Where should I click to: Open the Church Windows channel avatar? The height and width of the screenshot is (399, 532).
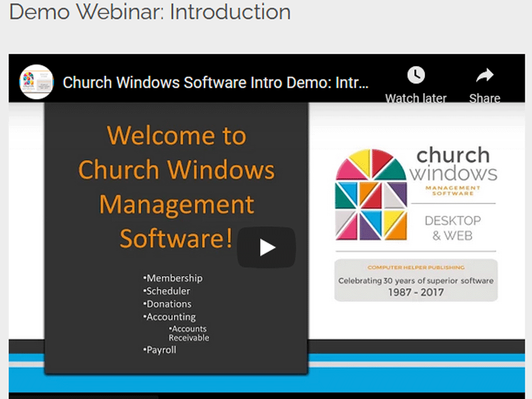pyautogui.click(x=36, y=82)
